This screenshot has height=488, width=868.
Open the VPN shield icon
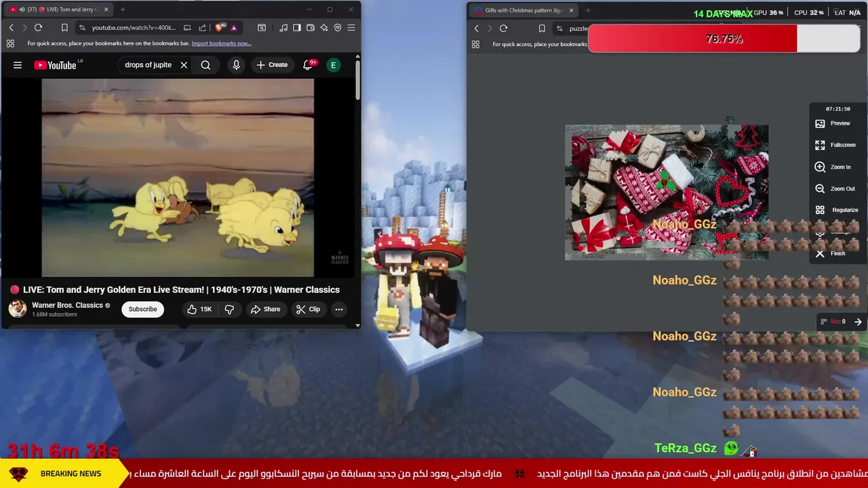338,28
